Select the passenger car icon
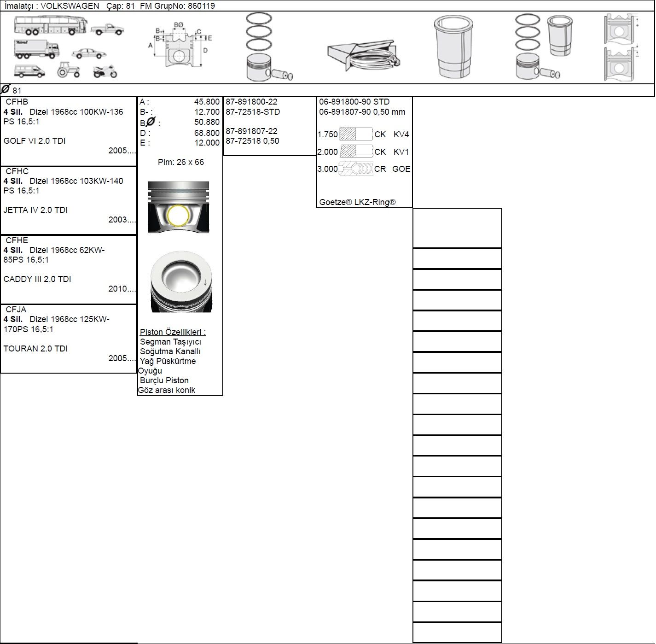 click(x=89, y=53)
